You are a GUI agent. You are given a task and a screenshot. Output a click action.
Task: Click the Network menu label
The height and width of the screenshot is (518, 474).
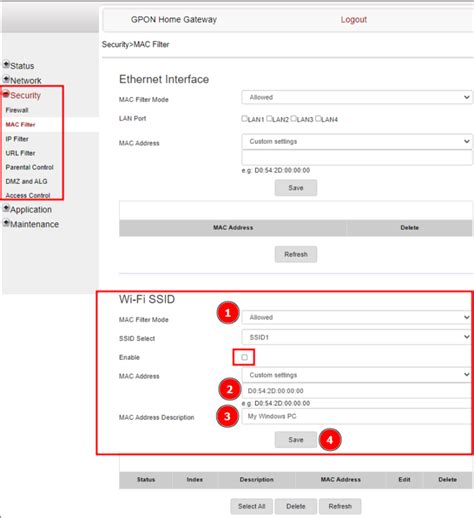tap(26, 80)
